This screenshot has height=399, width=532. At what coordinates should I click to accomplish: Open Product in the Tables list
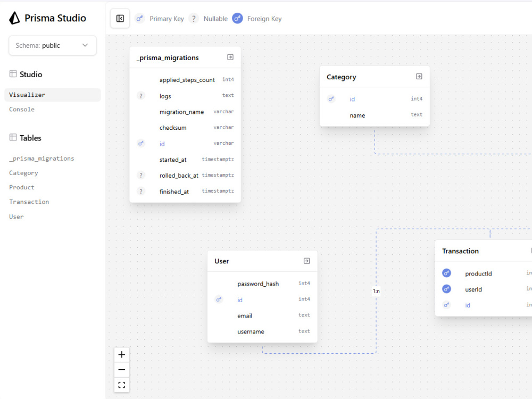coord(22,187)
